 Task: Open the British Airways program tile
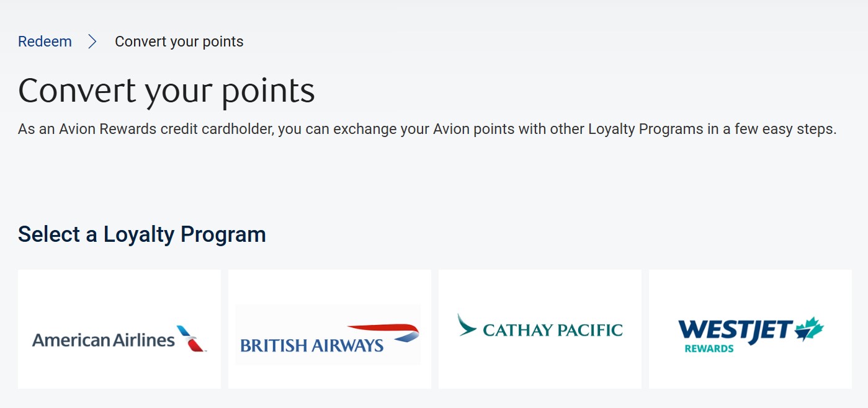coord(329,329)
